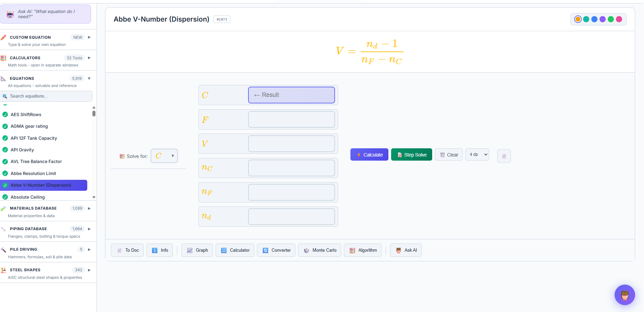
Task: Open the Solve for variable dropdown
Action: tap(164, 156)
